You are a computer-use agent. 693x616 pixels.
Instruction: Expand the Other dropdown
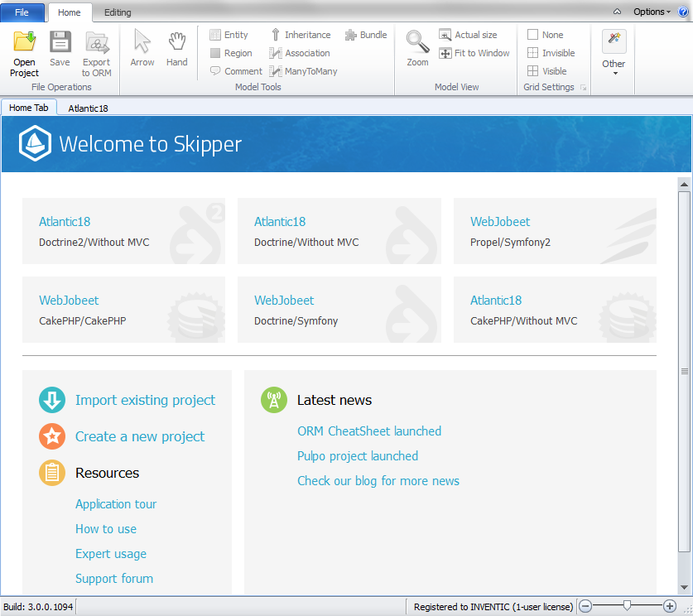[614, 53]
